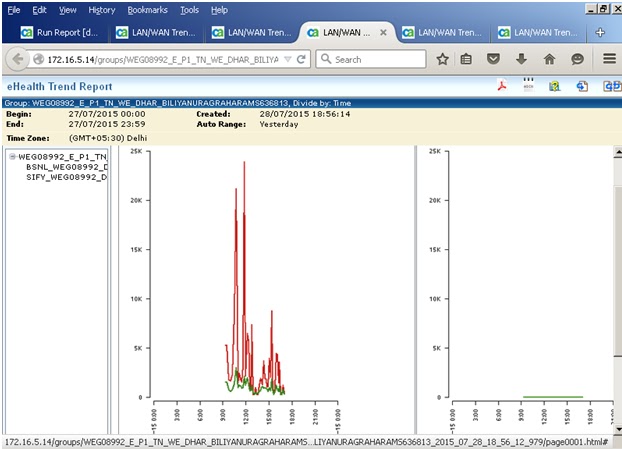The image size is (622, 449).
Task: Click End date 27/07/2015 23:59
Action: pyautogui.click(x=107, y=124)
